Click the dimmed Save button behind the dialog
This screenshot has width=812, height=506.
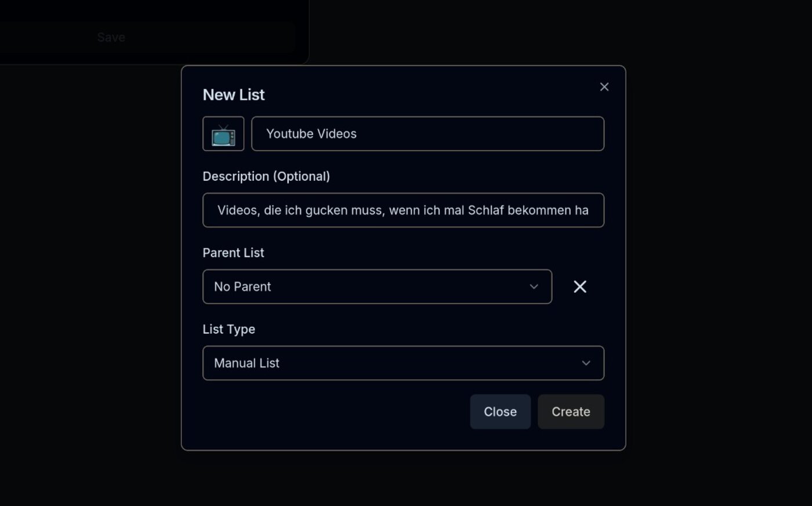(111, 37)
